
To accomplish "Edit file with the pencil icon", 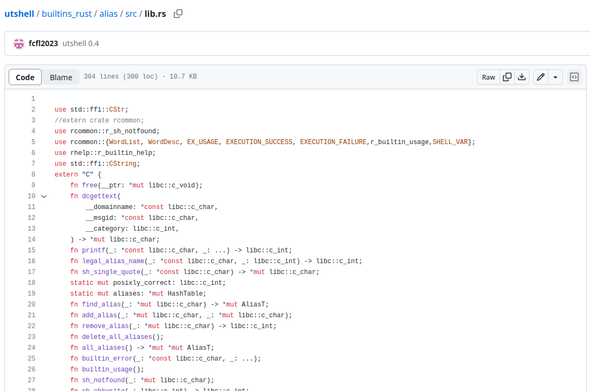I will point(541,77).
